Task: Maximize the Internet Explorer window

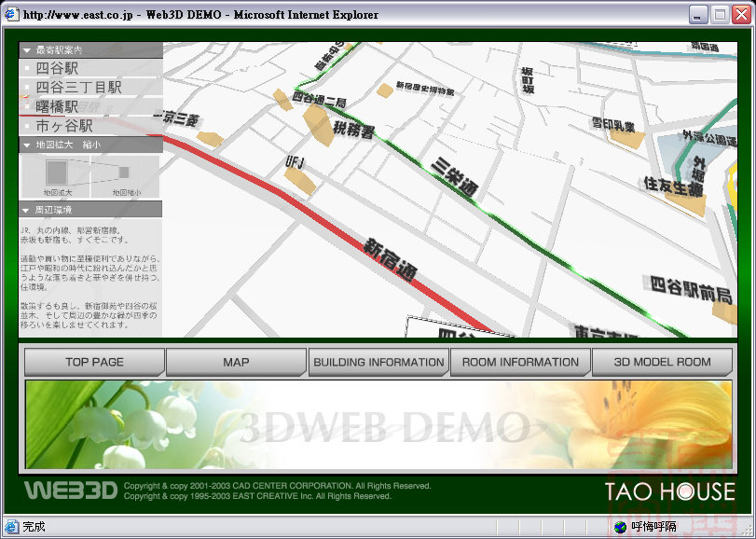Action: tap(720, 15)
